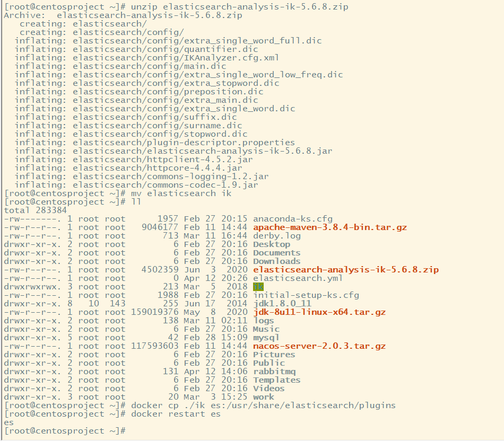Screen dimensions: 504x441
Task: Click the Documents directory name
Action: [x=277, y=253]
